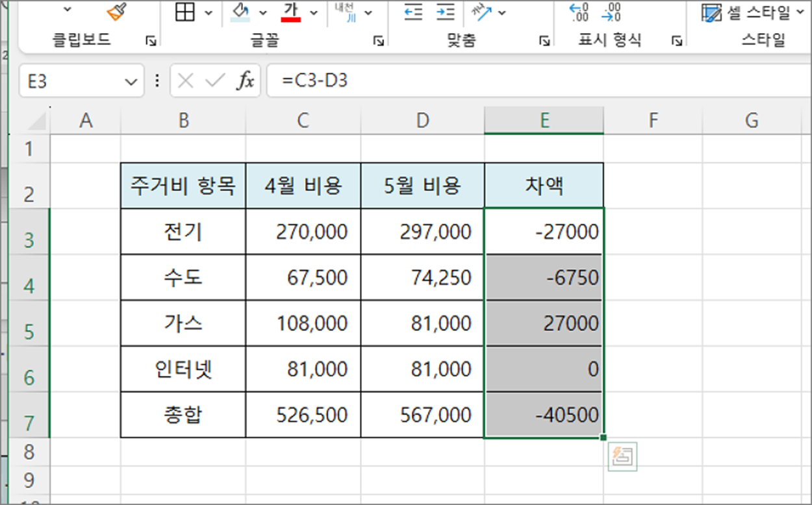Select the 가스 cell
812x505 pixels.
pyautogui.click(x=183, y=323)
